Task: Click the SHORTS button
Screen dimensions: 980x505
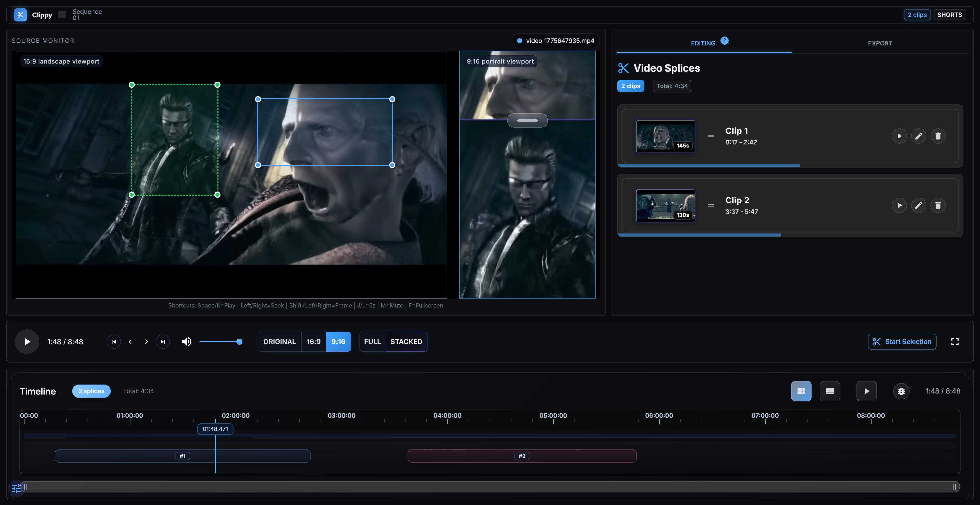Action: 949,15
